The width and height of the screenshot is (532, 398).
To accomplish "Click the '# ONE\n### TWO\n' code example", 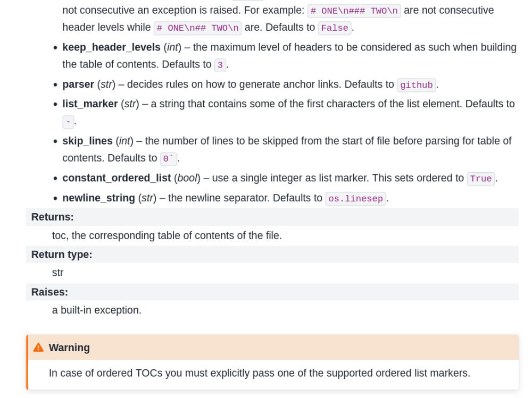I will point(354,11).
